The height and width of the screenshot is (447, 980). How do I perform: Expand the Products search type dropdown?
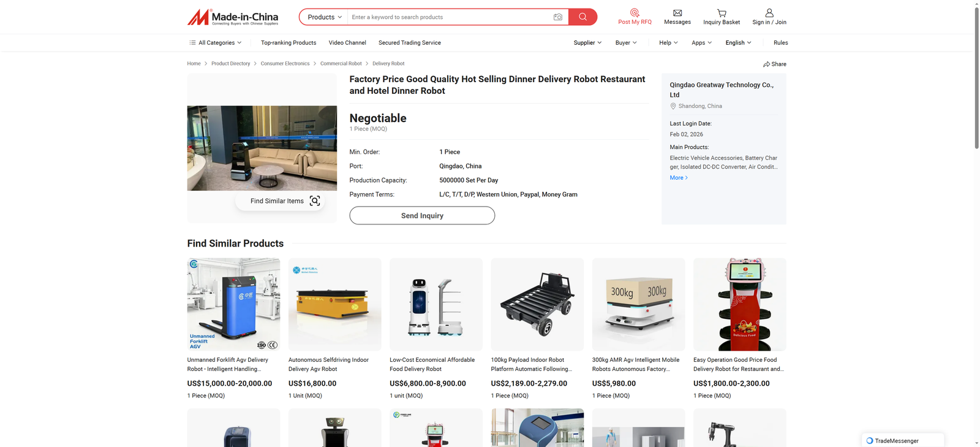click(x=325, y=17)
